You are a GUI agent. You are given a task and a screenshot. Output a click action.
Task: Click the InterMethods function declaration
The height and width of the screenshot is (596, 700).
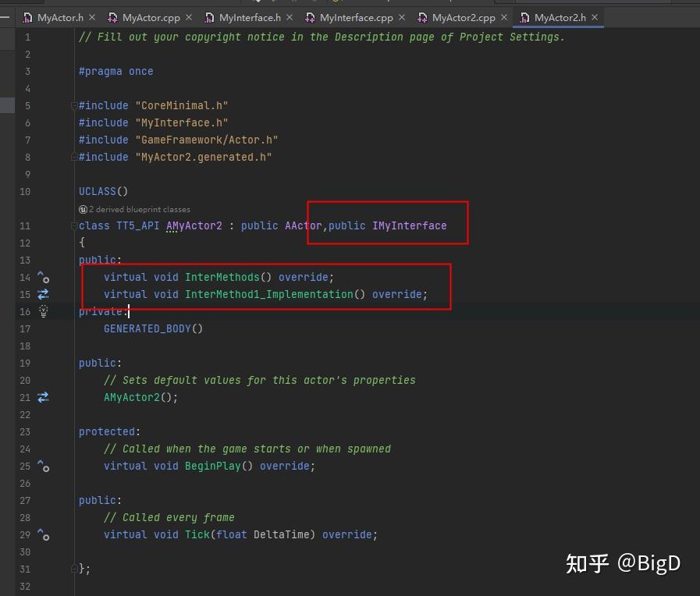point(222,278)
